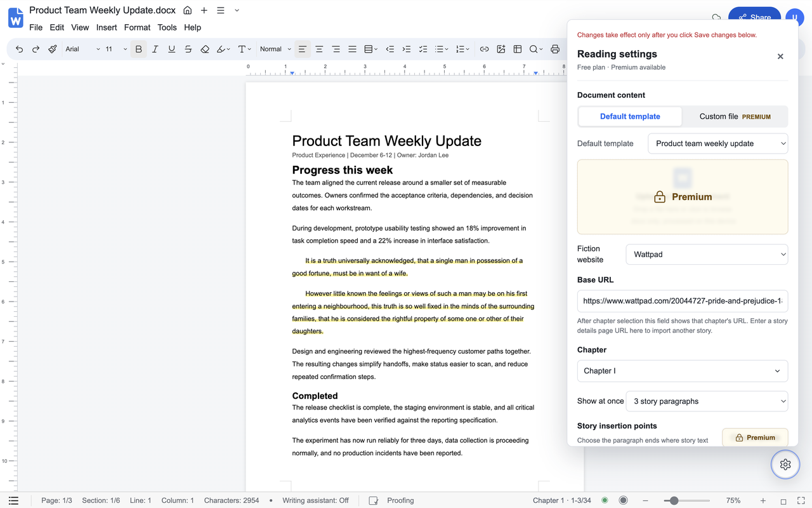Toggle the gray record circle indicator

pos(624,500)
